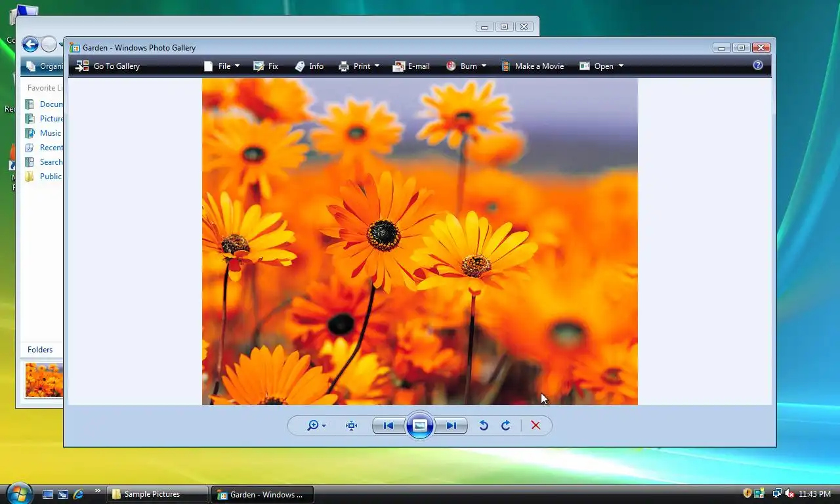Open Documents link in Explorer sidebar
This screenshot has width=840, height=504.
click(51, 104)
